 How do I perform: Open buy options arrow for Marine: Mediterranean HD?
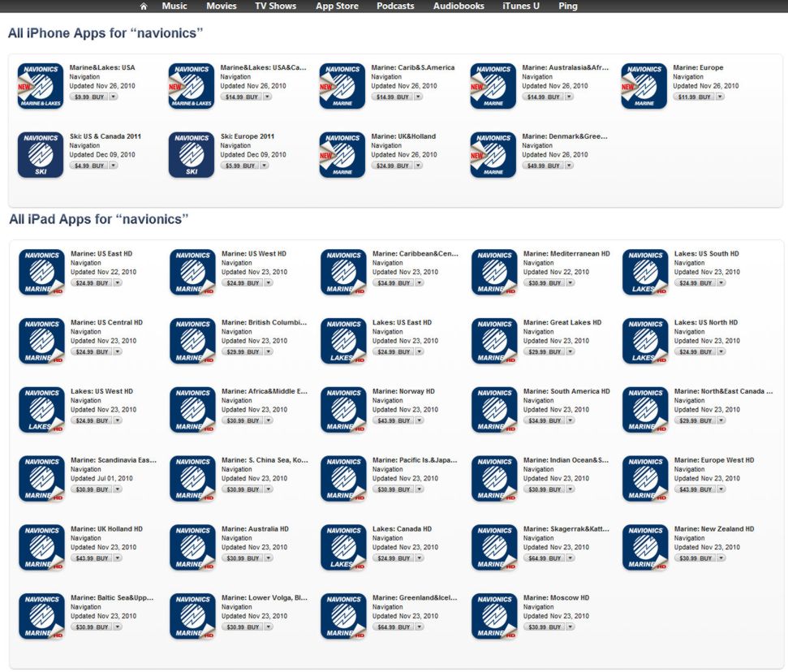pos(571,282)
